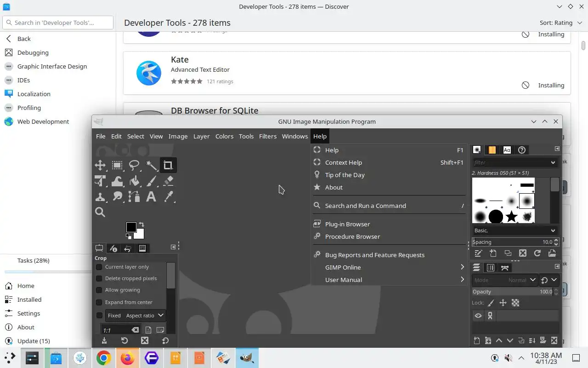
Task: Switch to the Fonts tab
Action: [507, 150]
